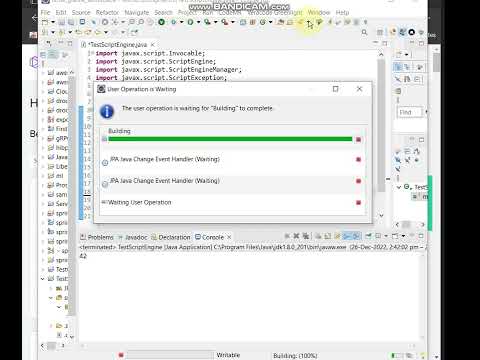
Task: Open the New dropdown arrow in toolbar
Action: (x=53, y=22)
